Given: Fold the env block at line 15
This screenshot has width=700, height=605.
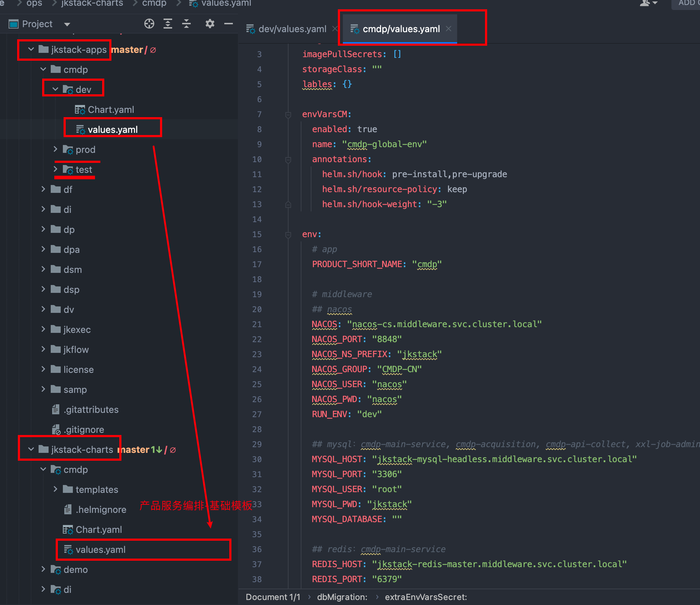Looking at the screenshot, I should [x=288, y=235].
